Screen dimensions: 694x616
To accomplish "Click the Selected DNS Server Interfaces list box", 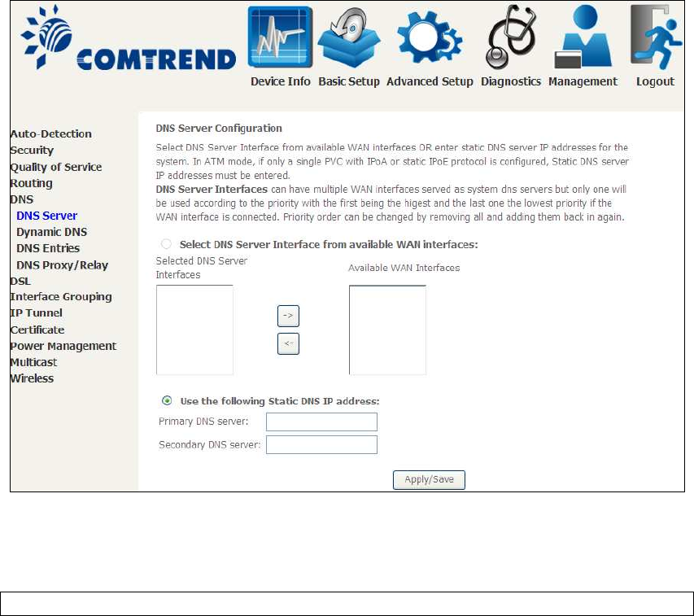I will 194,330.
